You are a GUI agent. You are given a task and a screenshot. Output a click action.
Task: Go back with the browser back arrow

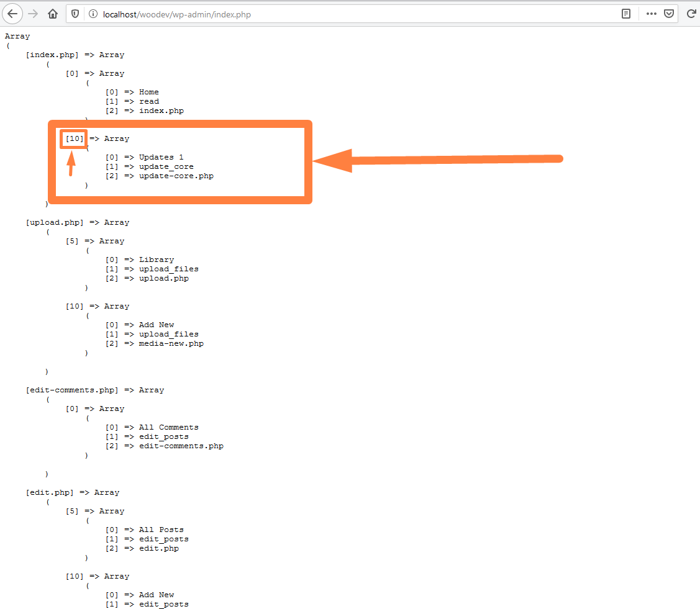[x=12, y=14]
